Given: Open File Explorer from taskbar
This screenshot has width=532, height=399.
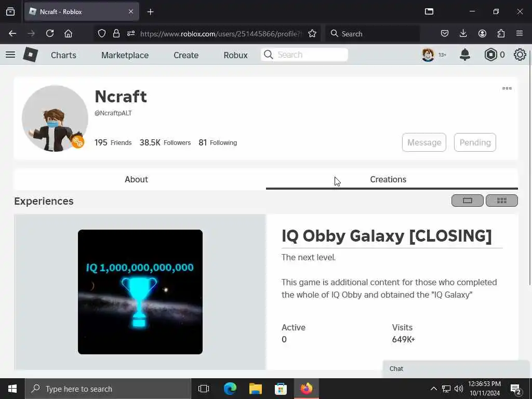Looking at the screenshot, I should (x=256, y=389).
